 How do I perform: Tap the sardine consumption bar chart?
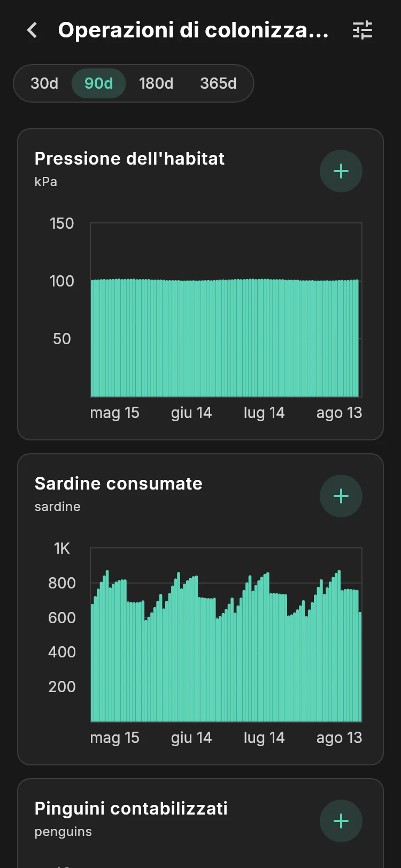[226, 635]
